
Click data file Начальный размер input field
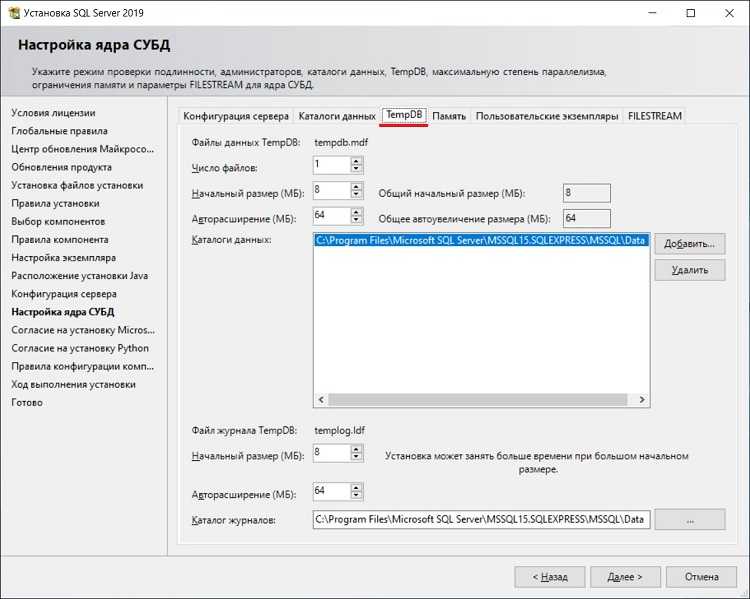[x=332, y=190]
